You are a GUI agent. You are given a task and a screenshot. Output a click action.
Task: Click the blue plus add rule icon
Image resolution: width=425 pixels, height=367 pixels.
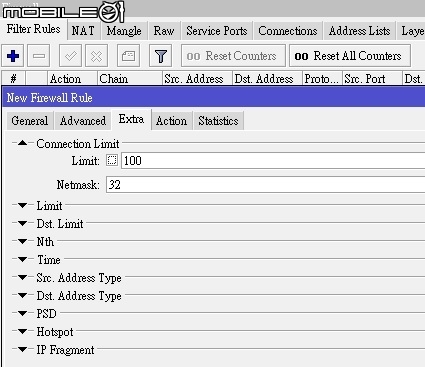[13, 56]
